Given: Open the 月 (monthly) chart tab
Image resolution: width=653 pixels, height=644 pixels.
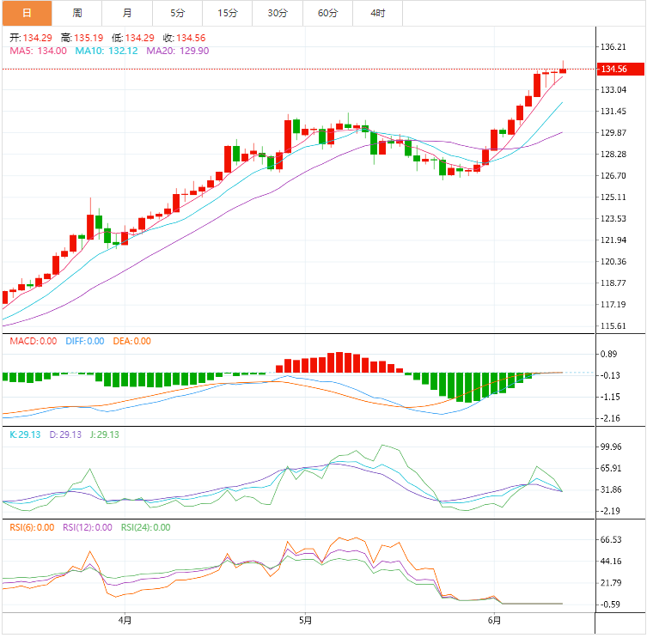Looking at the screenshot, I should (127, 13).
